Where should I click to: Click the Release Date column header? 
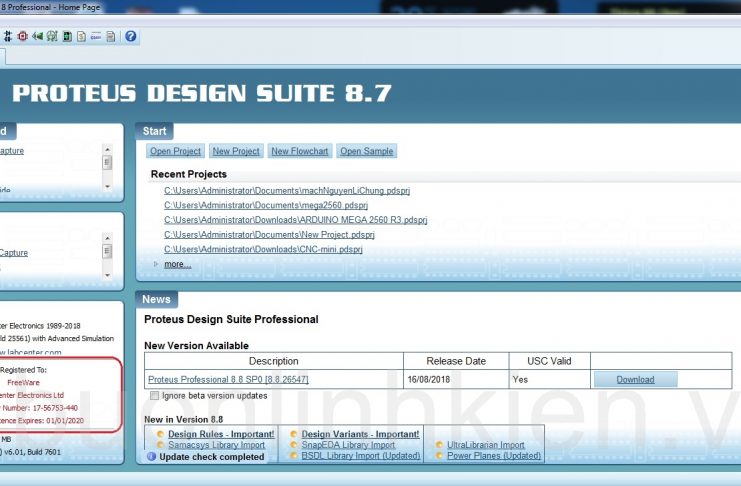[456, 361]
